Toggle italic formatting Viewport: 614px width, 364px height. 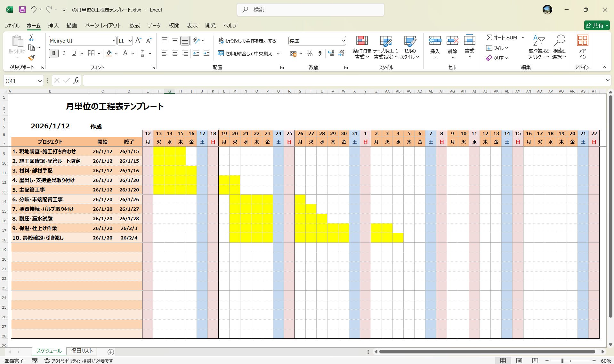[x=64, y=53]
